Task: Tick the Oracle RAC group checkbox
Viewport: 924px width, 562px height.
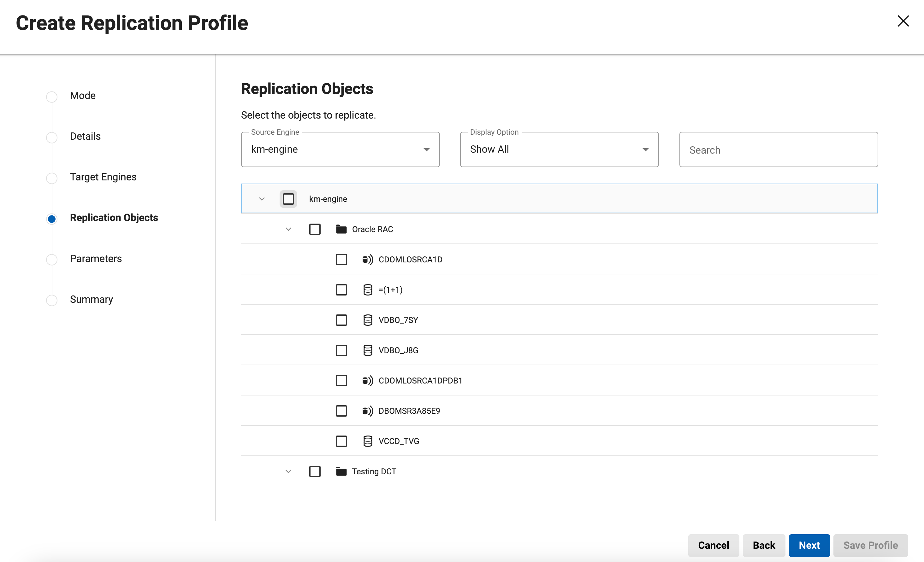Action: pyautogui.click(x=315, y=229)
